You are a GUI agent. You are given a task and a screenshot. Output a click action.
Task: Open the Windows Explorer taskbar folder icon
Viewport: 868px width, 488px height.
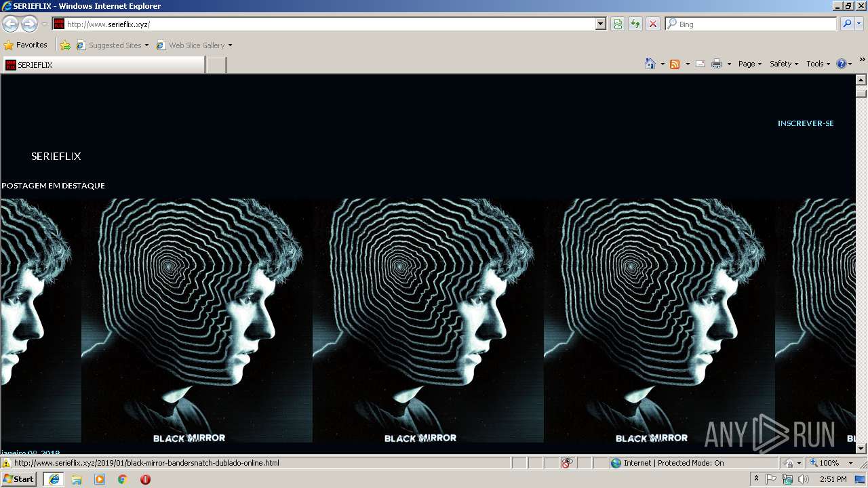[77, 479]
